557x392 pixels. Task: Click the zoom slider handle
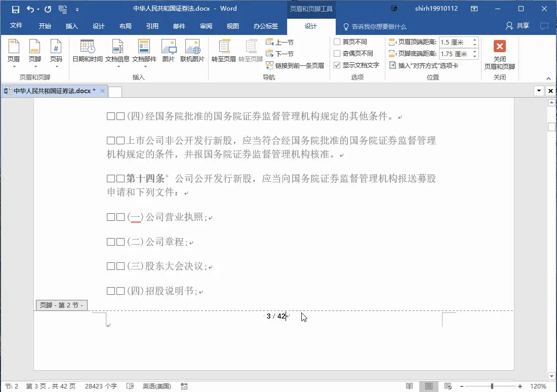point(492,386)
